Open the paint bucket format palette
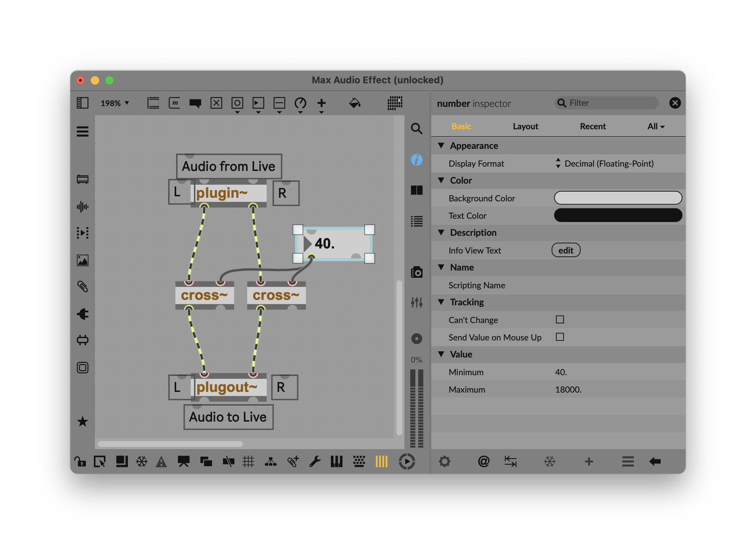 pos(354,103)
